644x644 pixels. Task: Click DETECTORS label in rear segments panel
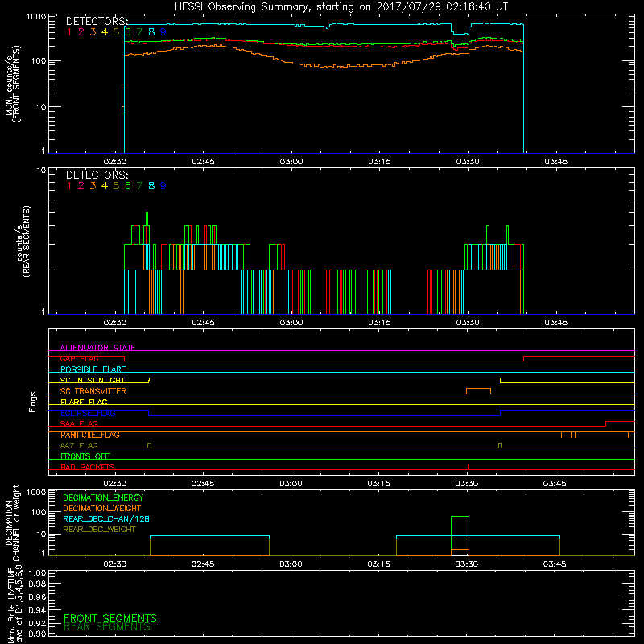pos(97,175)
